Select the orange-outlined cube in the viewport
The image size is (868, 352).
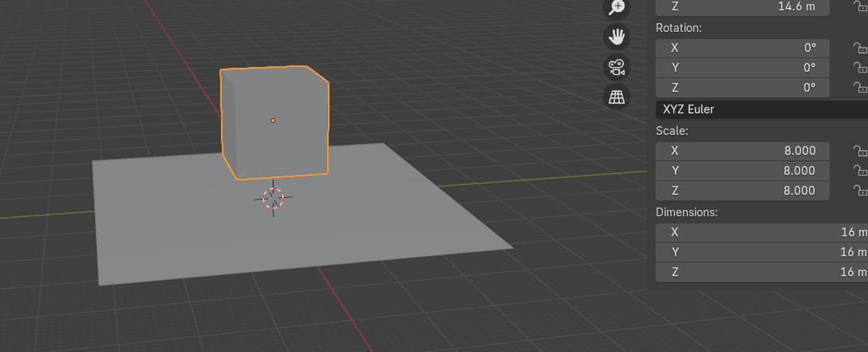click(274, 121)
